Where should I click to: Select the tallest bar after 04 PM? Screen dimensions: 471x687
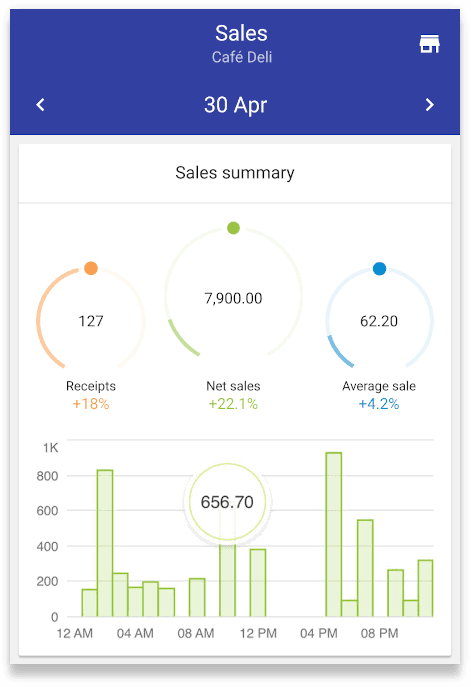334,535
